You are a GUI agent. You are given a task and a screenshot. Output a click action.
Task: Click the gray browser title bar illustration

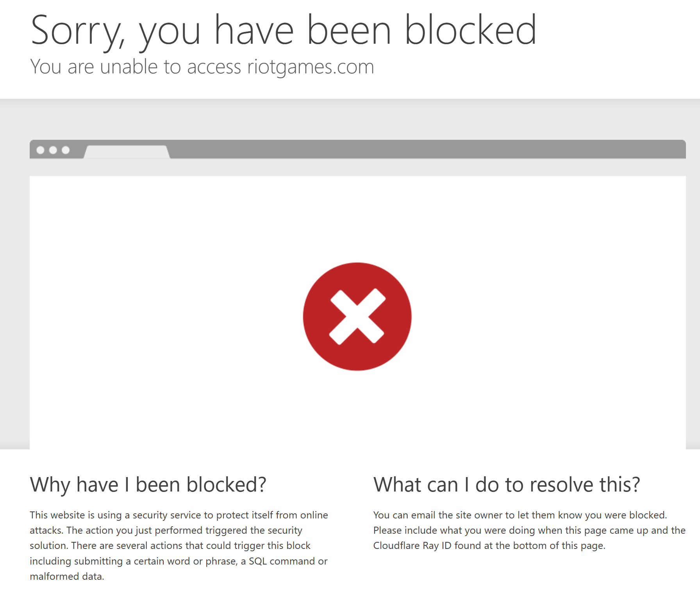(358, 149)
